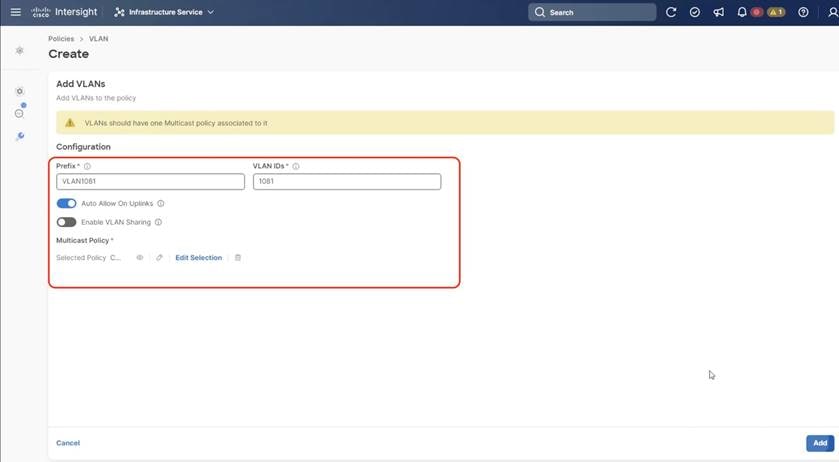The width and height of the screenshot is (839, 462).
Task: Click the warning triangle in multicast banner
Action: 70,123
